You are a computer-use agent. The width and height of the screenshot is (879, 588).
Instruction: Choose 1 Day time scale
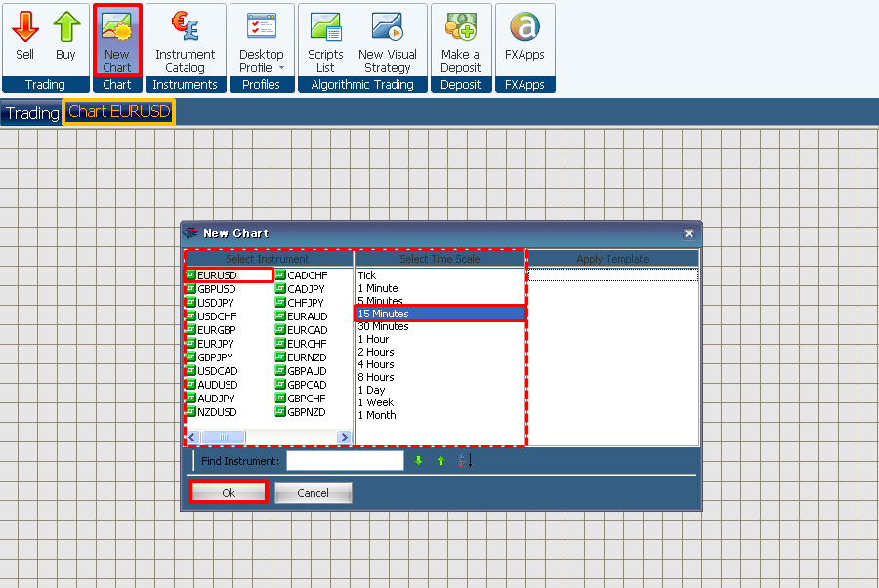pyautogui.click(x=440, y=390)
